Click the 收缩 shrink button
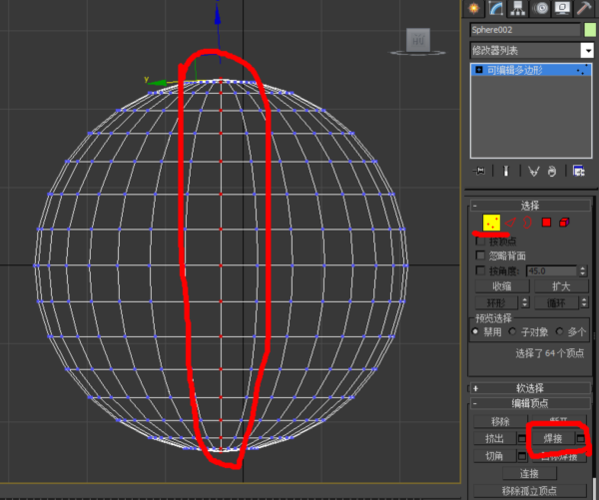The width and height of the screenshot is (599, 500). pos(502,286)
